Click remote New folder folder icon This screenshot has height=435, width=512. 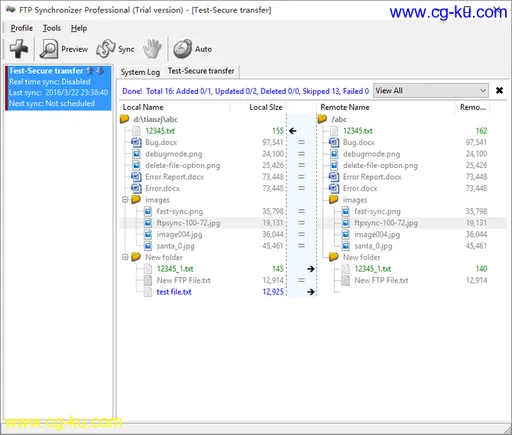click(334, 257)
